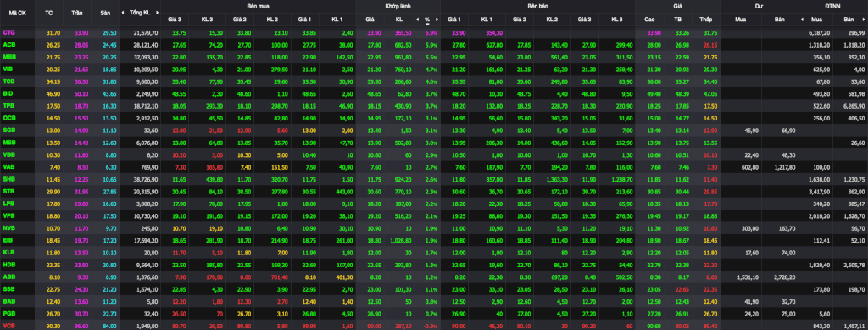The height and width of the screenshot is (330, 868).
Task: Open stock symbol ACB
Action: tap(8, 44)
